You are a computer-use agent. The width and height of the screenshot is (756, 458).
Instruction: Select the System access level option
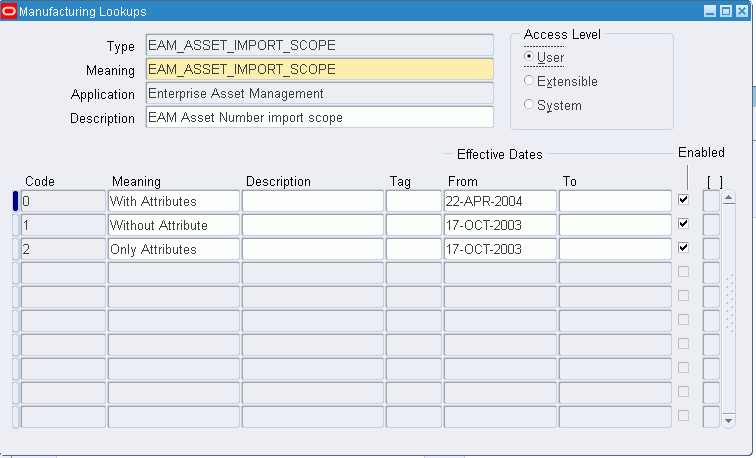tap(529, 104)
